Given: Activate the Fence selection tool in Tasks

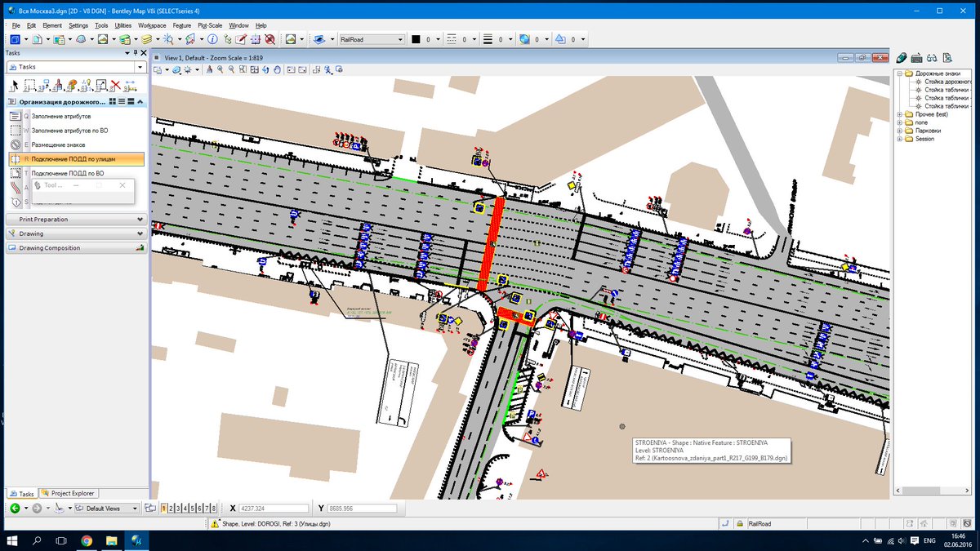Looking at the screenshot, I should [29, 85].
